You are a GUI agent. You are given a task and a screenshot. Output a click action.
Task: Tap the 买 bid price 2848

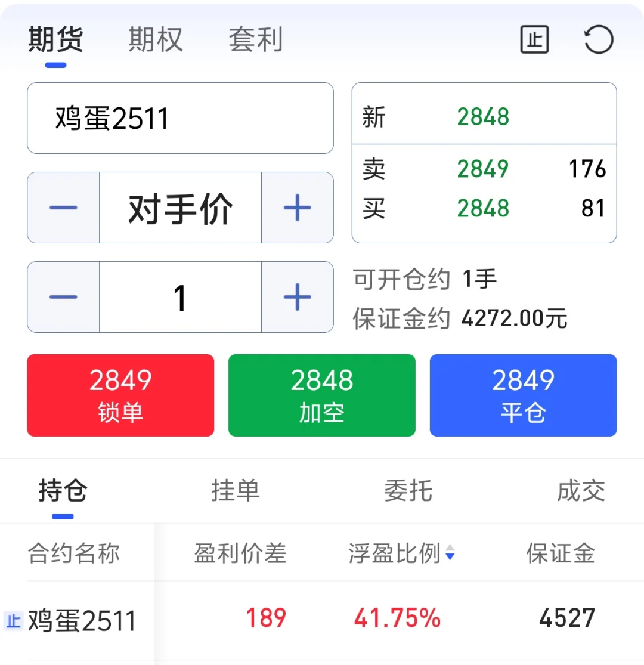pos(483,208)
